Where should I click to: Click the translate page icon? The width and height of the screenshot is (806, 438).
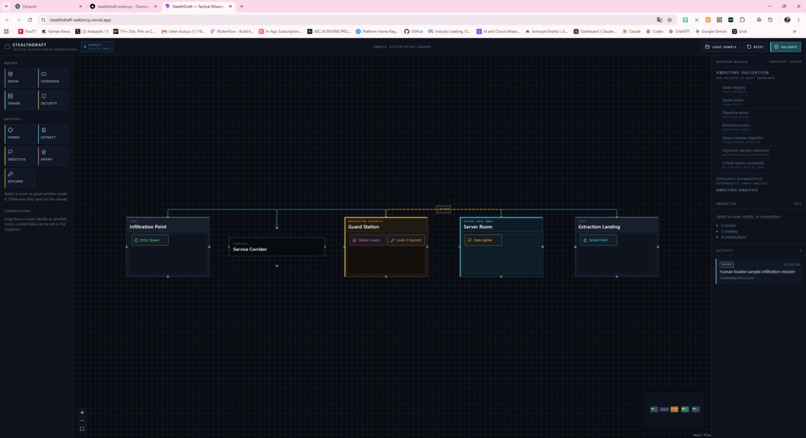[x=660, y=20]
